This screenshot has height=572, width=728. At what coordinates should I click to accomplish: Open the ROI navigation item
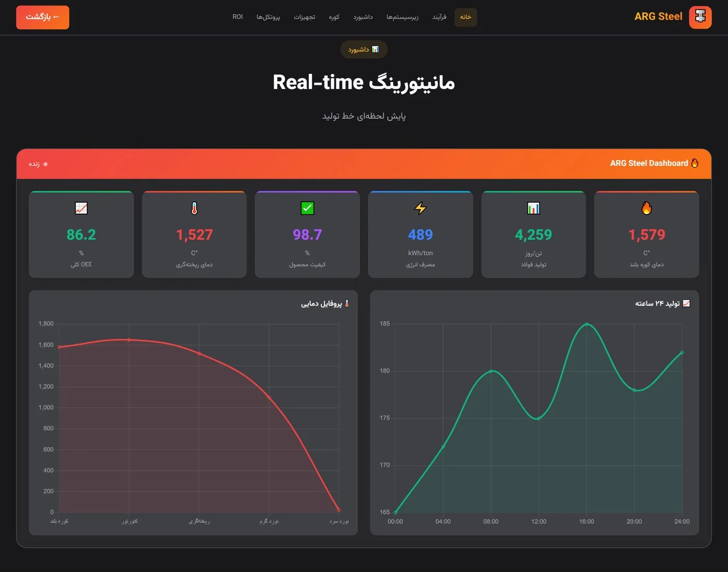pos(238,17)
